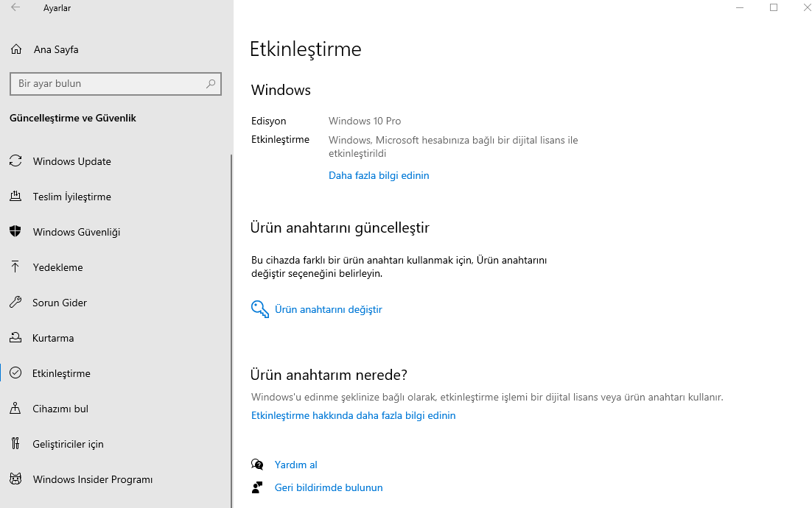Open the Daha fazla bilgi edinin link
This screenshot has width=812, height=508.
click(379, 175)
